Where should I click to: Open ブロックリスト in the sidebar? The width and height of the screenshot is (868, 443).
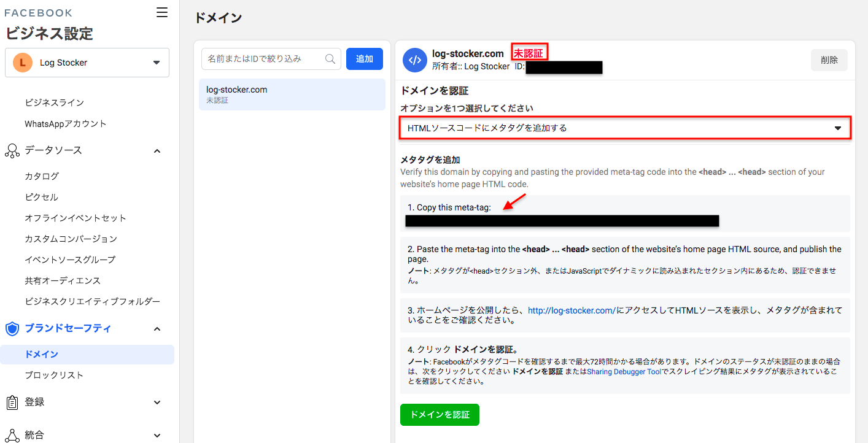[x=54, y=375]
